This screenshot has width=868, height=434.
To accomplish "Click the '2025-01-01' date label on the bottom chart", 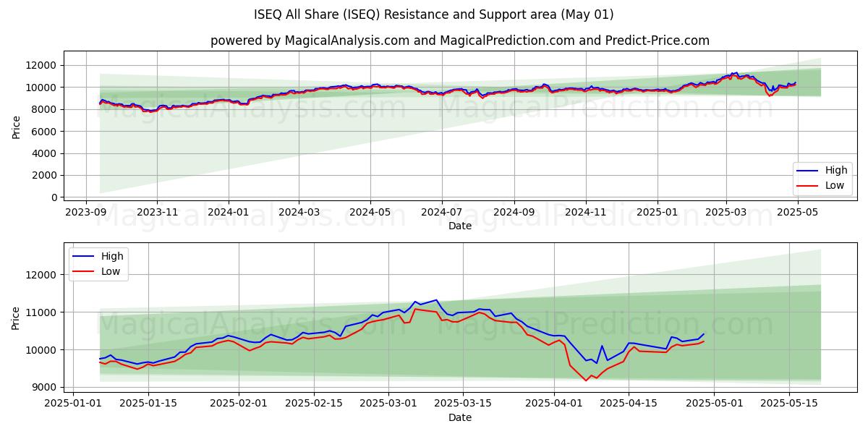I will click(x=72, y=404).
